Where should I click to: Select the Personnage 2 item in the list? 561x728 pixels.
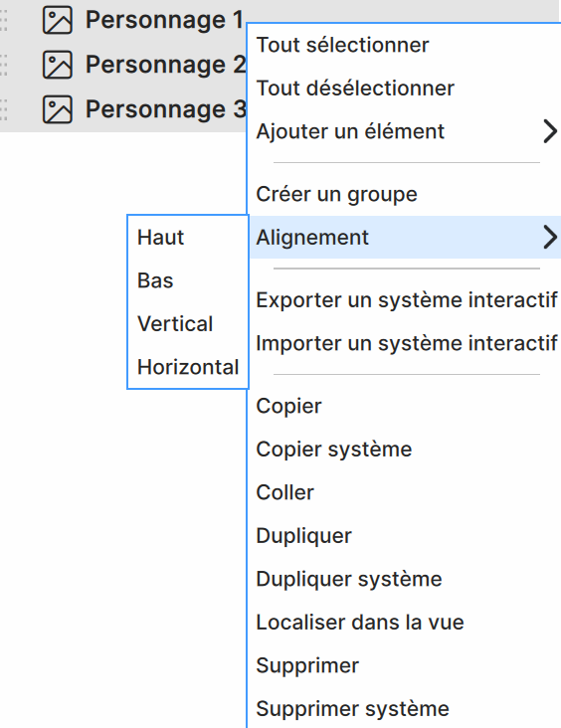pos(123,65)
